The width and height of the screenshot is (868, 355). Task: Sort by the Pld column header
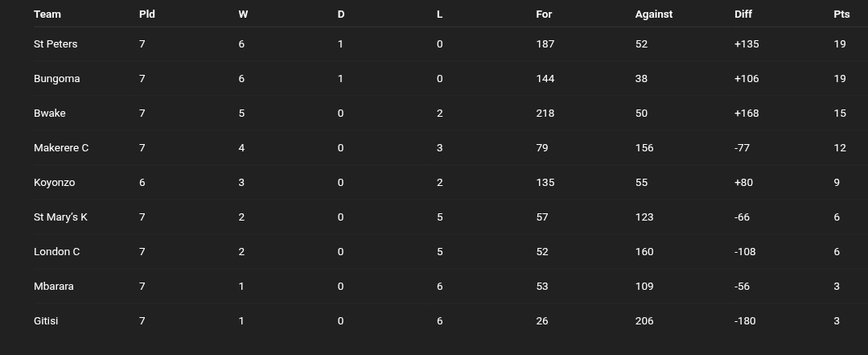(x=147, y=14)
